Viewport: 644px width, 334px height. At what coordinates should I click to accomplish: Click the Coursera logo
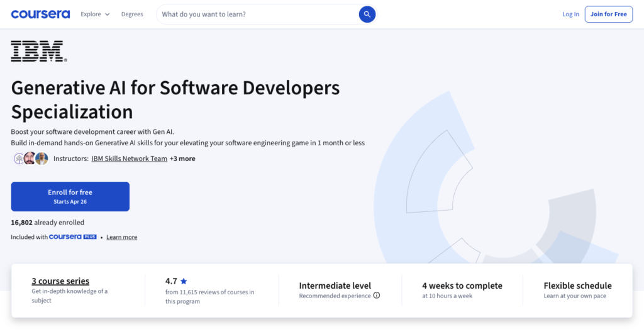(40, 14)
